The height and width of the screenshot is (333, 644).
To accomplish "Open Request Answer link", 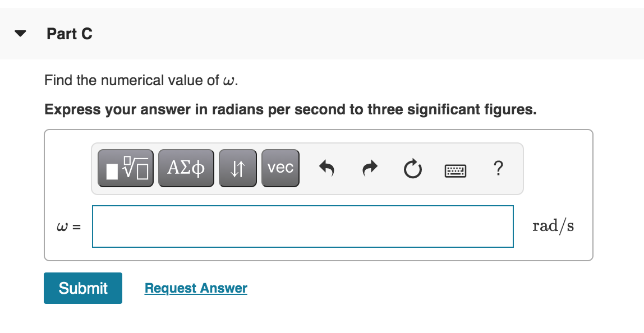I will (x=195, y=288).
